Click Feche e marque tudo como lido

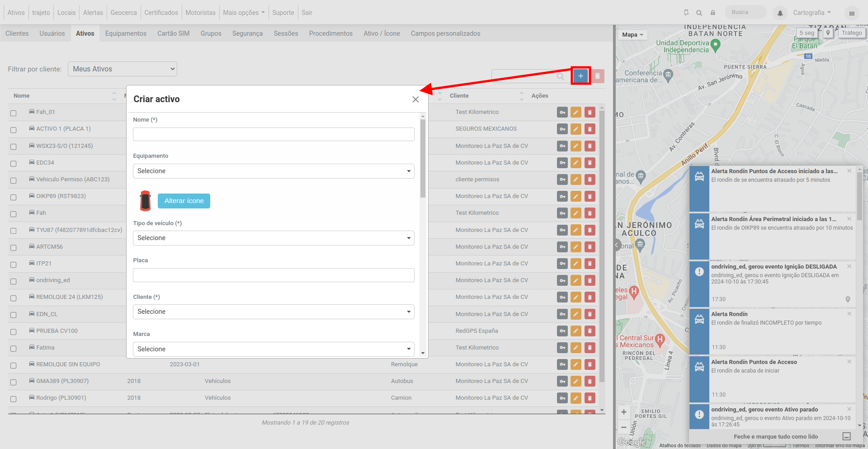coord(776,437)
